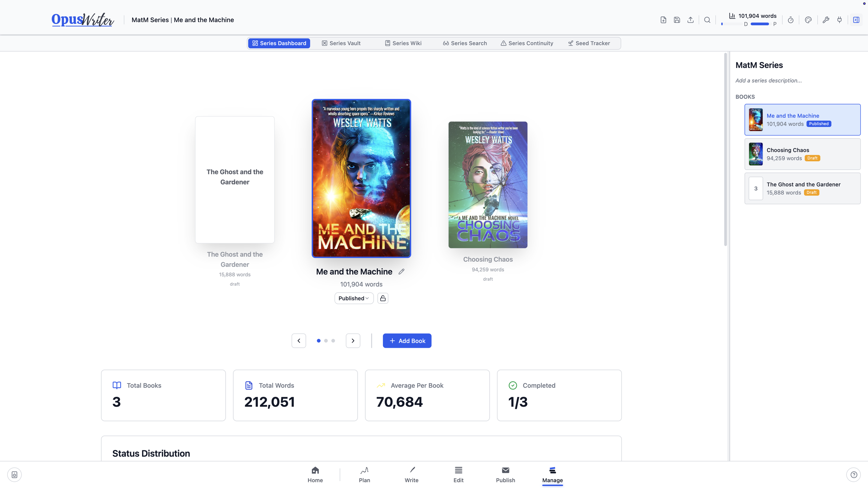This screenshot has height=488, width=868.
Task: Select The Ghost and the Gardener sidebar entry
Action: coord(802,188)
